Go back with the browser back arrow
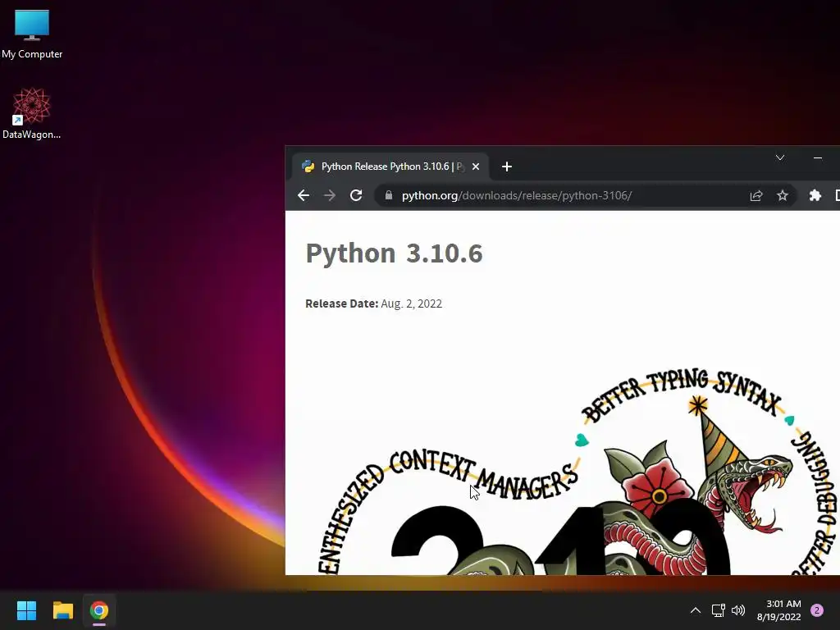The width and height of the screenshot is (840, 630). (x=304, y=195)
